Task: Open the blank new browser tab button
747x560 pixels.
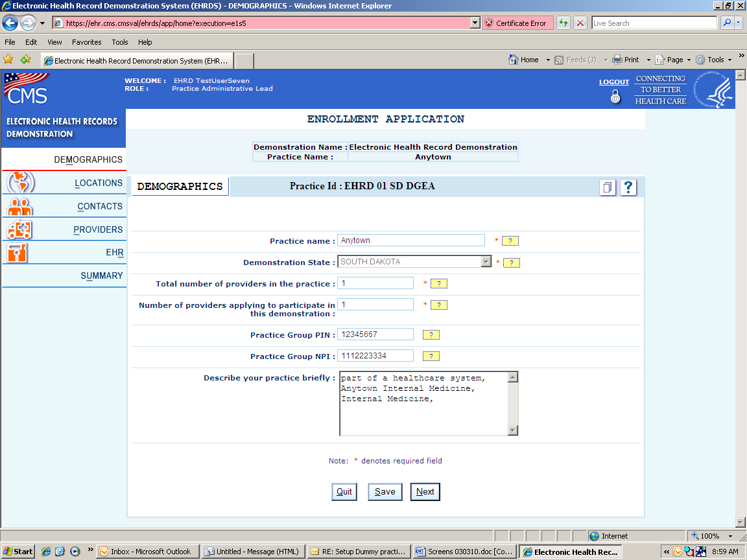Action: pos(244,61)
